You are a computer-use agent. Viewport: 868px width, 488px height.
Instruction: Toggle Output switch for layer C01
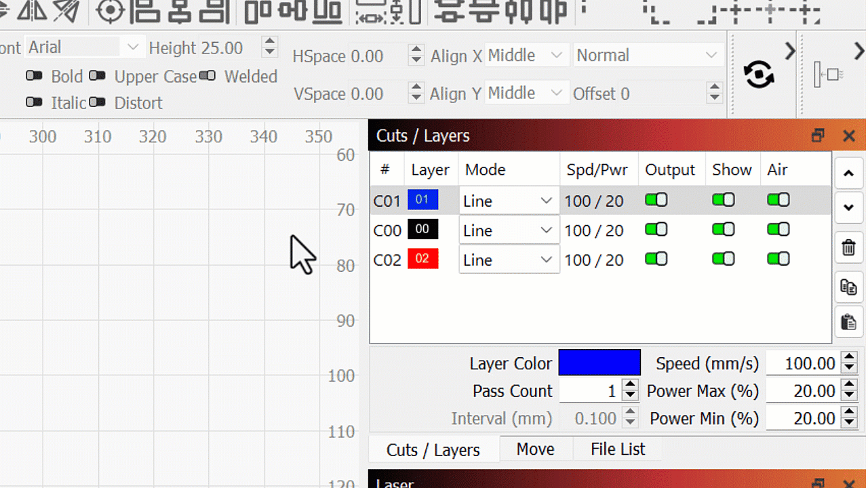pyautogui.click(x=656, y=200)
